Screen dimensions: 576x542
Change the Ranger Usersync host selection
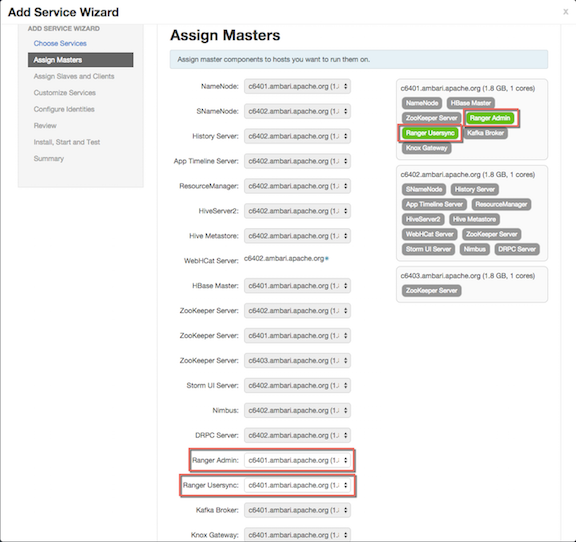coord(297,485)
